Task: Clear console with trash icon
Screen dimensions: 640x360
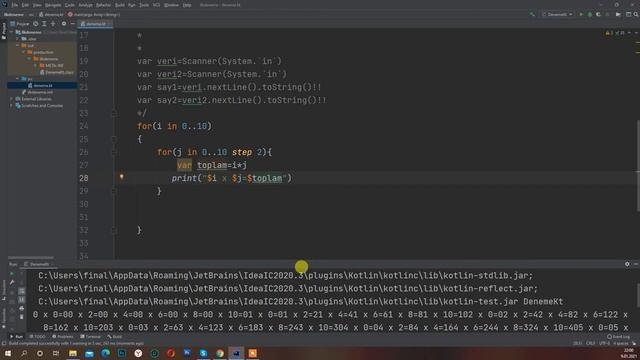Action: tap(22, 317)
